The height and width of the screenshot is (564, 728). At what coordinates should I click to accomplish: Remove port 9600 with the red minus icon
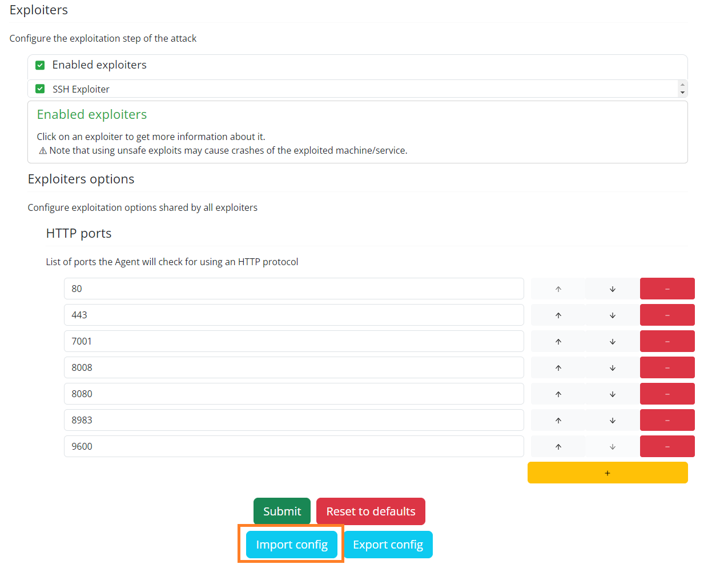667,446
